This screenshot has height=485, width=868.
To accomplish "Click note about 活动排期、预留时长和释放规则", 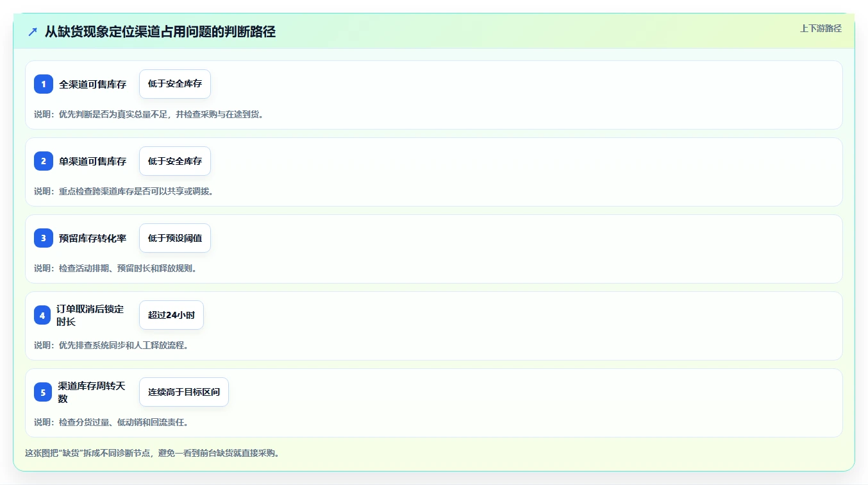I will 115,268.
